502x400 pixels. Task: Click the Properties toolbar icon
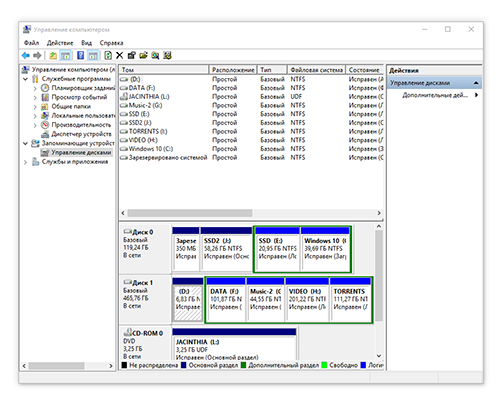(132, 55)
